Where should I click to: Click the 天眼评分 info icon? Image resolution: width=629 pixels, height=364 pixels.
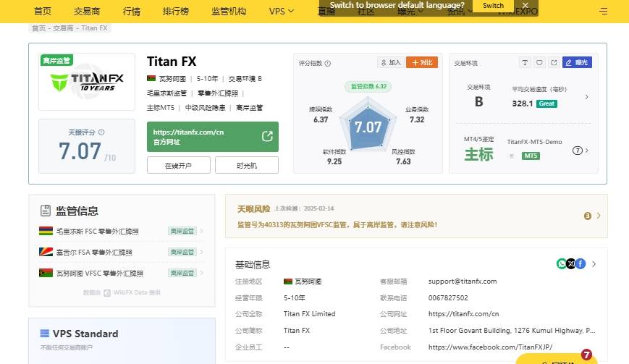tap(101, 132)
